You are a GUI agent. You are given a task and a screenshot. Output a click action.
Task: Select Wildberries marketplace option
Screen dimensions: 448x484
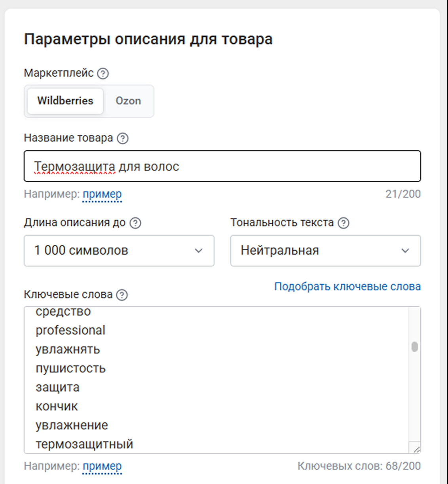click(65, 101)
